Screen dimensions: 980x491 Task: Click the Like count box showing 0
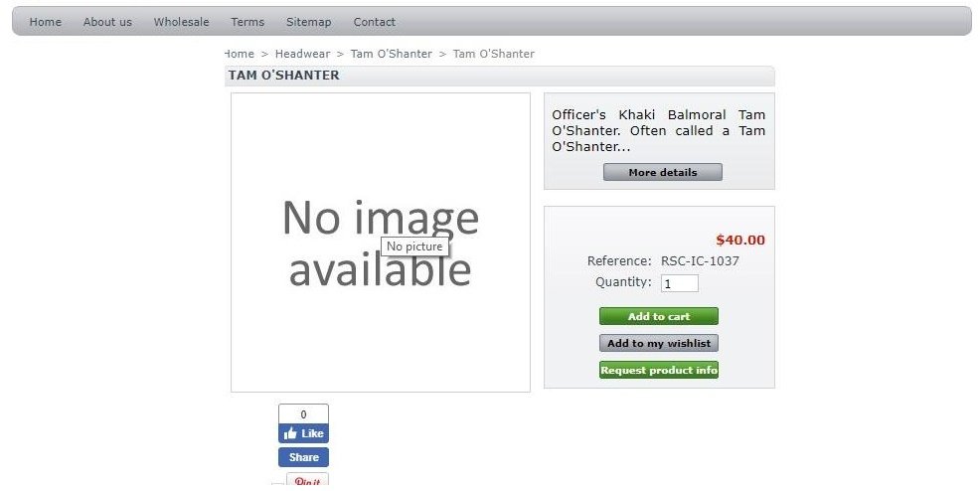pyautogui.click(x=303, y=414)
